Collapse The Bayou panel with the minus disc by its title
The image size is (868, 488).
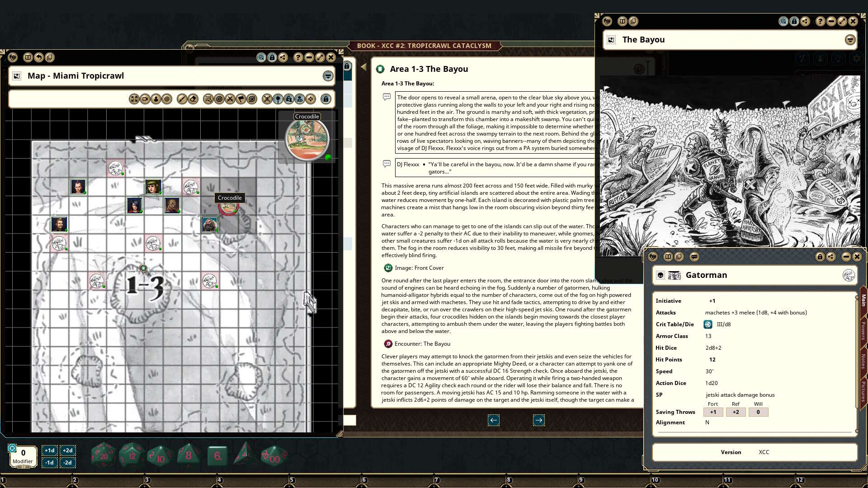click(x=849, y=40)
